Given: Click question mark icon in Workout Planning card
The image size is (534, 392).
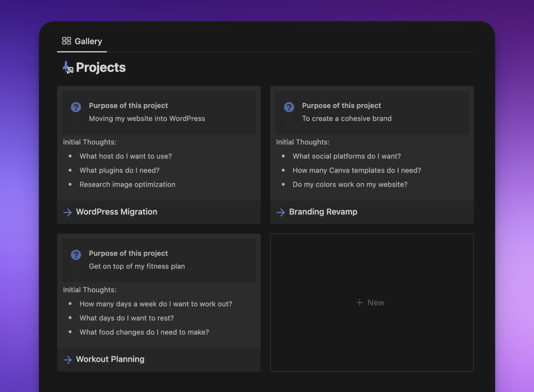Looking at the screenshot, I should (76, 255).
